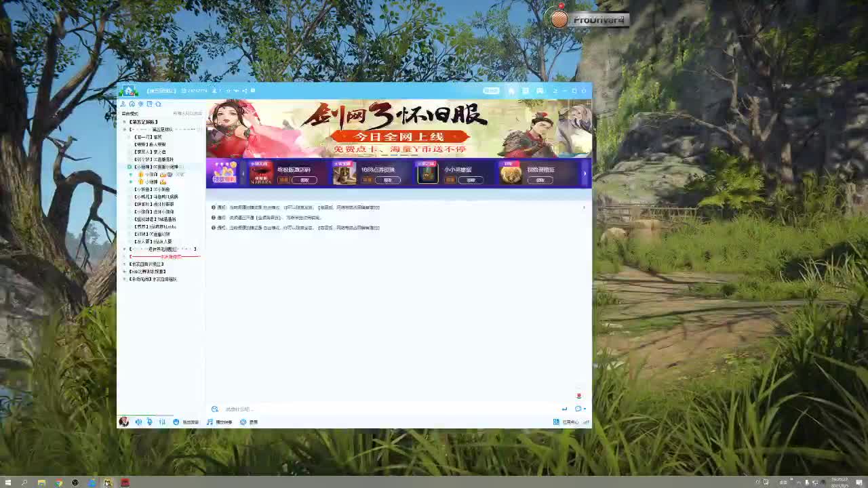Collapse the notice area arrow at right edge
Screen dimensions: 868x488
coord(584,207)
